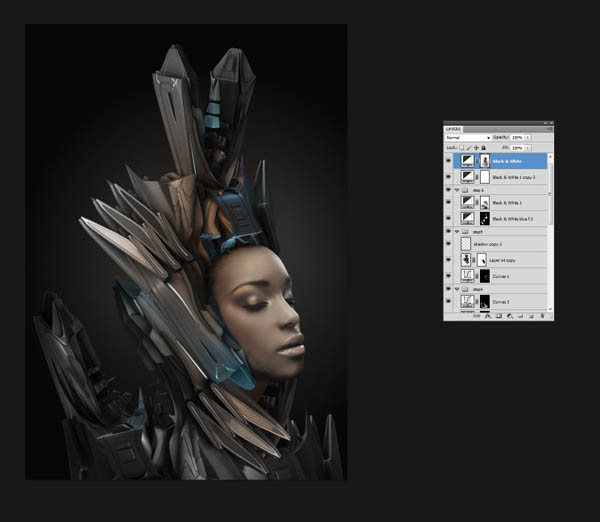Click the folder icon of the group above Black & White 1
600x522 pixels.
[x=465, y=190]
